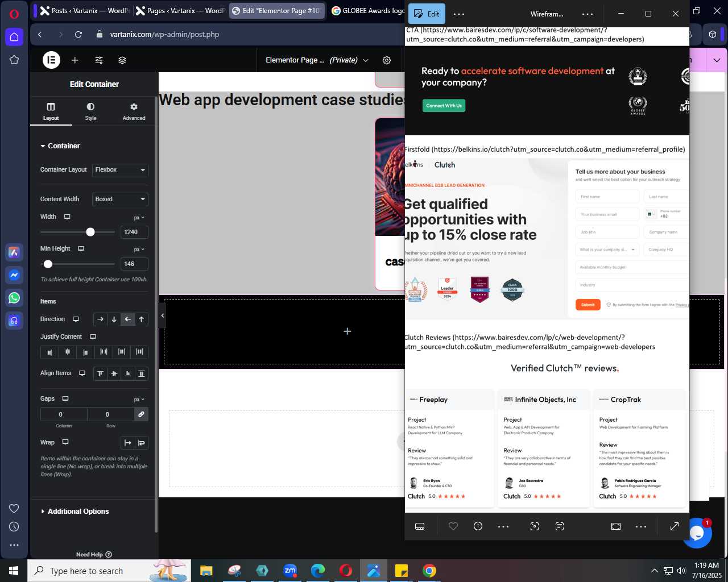
Task: Click the orange Submit button in the image
Action: coord(588,305)
